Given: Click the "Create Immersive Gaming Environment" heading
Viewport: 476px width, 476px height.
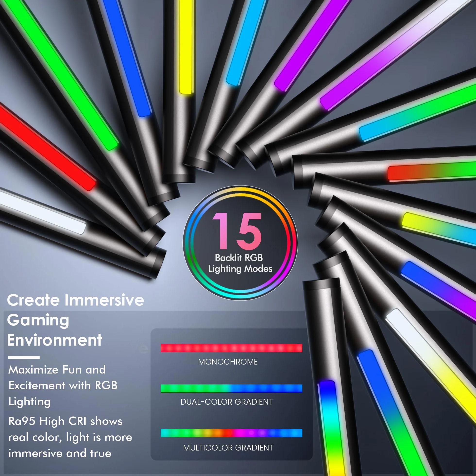Looking at the screenshot, I should coord(75,320).
